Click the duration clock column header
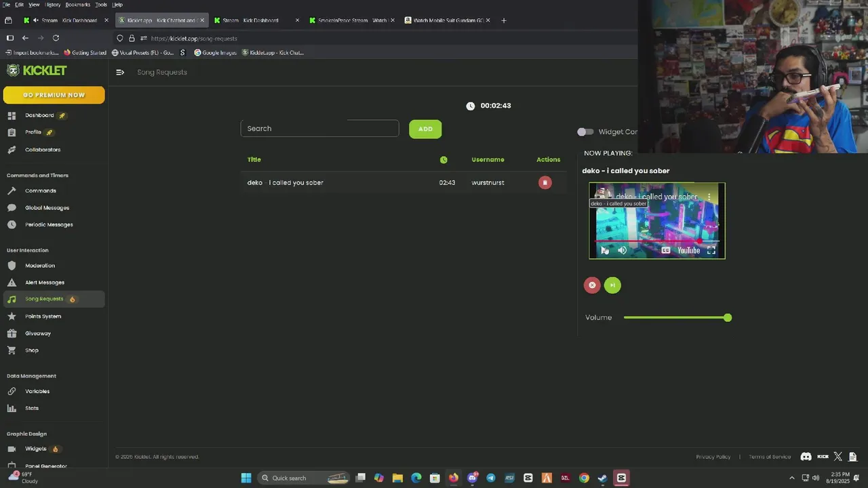This screenshot has width=868, height=488. (443, 160)
